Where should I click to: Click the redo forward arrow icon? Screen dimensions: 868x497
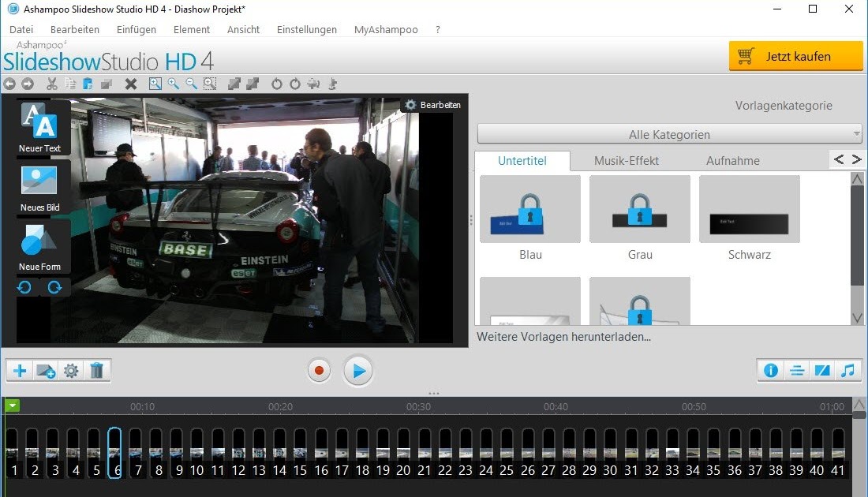(x=28, y=84)
